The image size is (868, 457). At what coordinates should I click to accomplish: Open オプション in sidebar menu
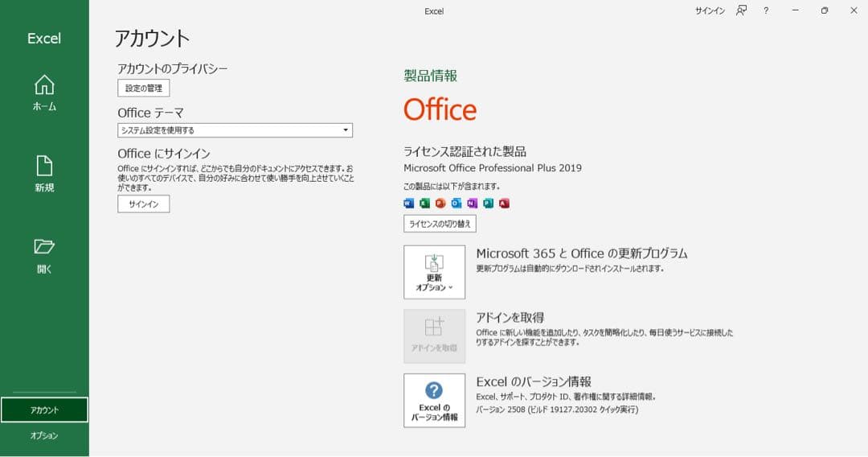[x=44, y=435]
